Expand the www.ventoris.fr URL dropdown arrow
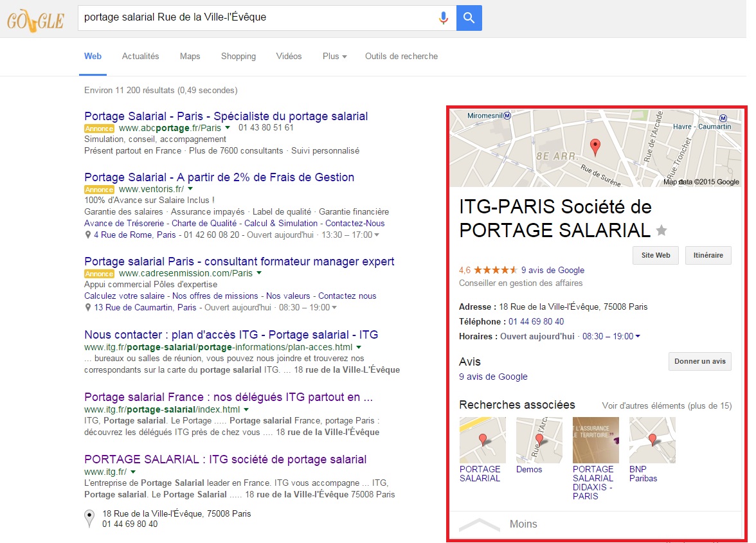The image size is (756, 543). click(x=190, y=189)
